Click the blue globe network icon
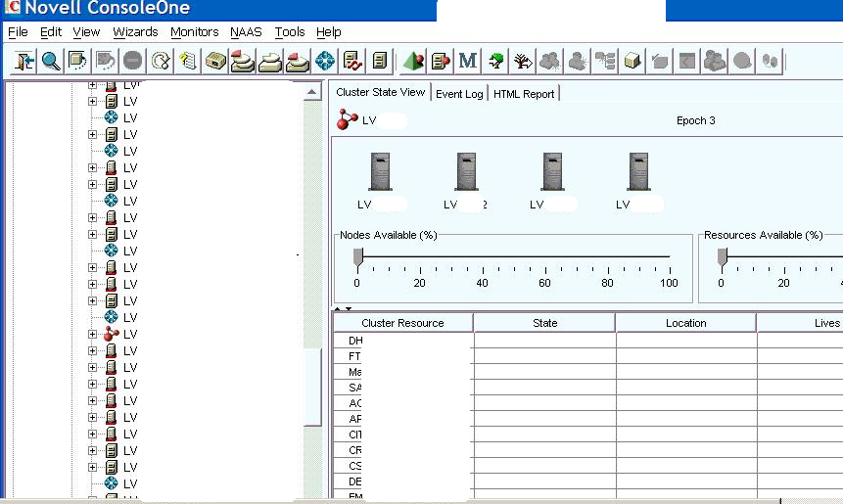Image resolution: width=843 pixels, height=504 pixels. coord(325,61)
